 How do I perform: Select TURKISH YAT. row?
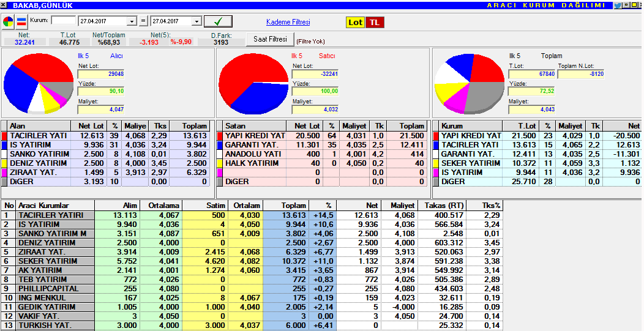pos(252,325)
